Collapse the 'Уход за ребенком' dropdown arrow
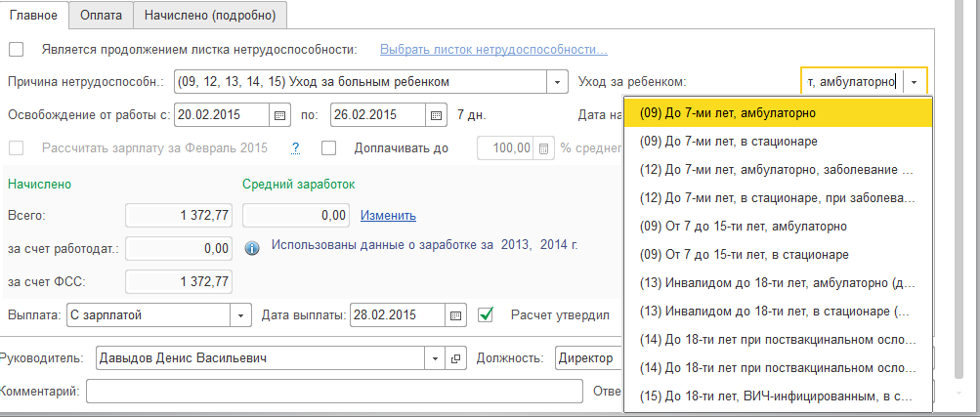Screen dimensions: 980x417 coord(915,81)
